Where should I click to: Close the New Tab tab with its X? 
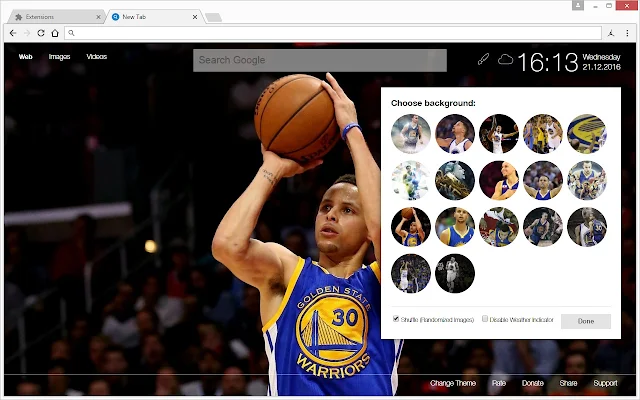[x=195, y=17]
